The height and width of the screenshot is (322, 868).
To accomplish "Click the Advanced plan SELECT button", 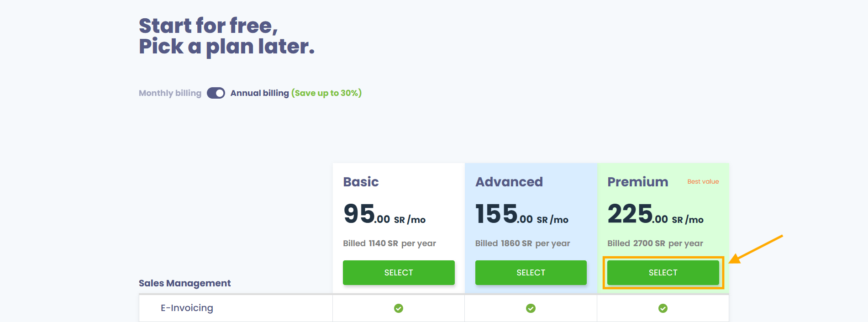I will pos(531,273).
